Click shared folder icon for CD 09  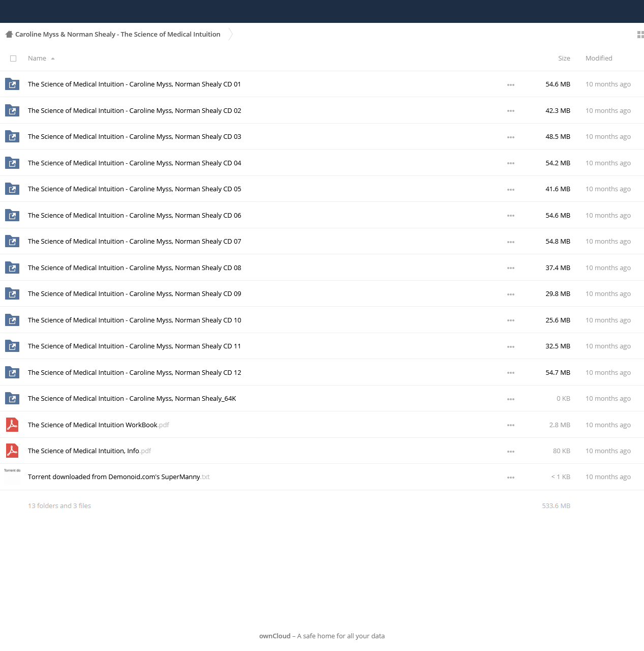point(12,294)
